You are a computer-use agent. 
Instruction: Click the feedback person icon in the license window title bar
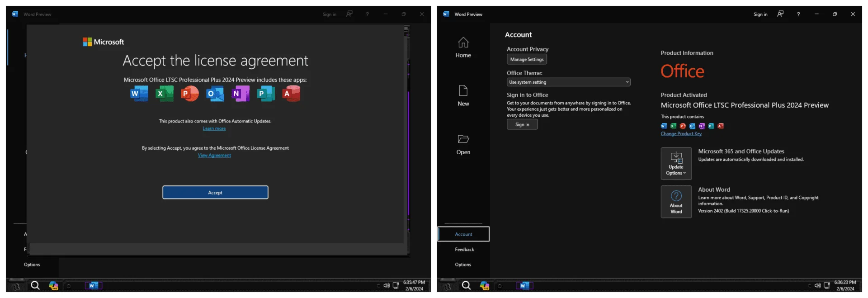349,14
